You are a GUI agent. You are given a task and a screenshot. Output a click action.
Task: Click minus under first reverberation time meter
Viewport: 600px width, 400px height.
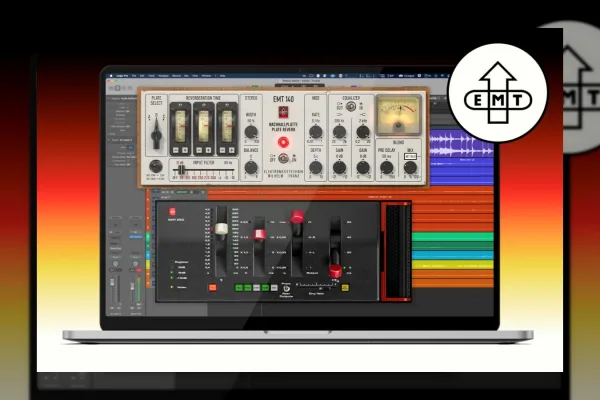click(x=176, y=150)
